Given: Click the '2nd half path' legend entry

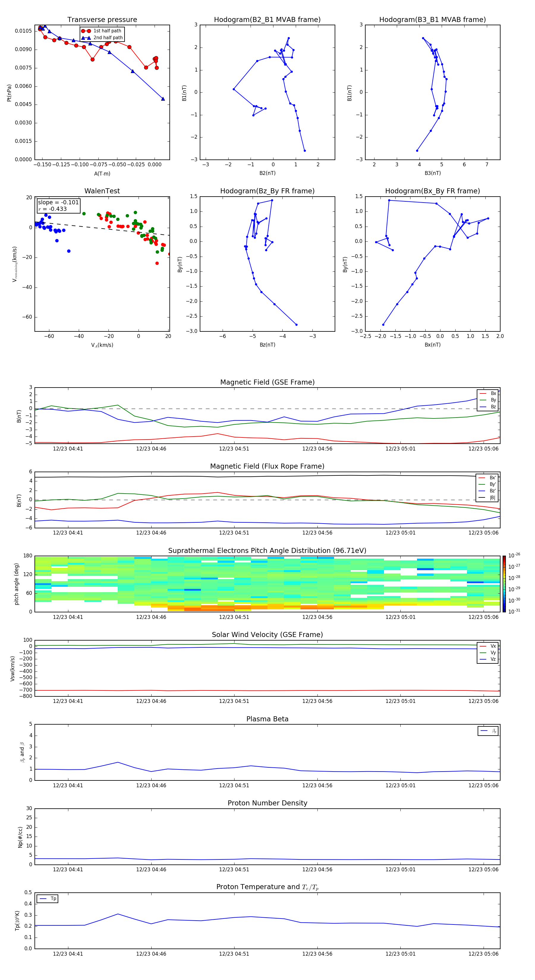Looking at the screenshot, I should [102, 38].
